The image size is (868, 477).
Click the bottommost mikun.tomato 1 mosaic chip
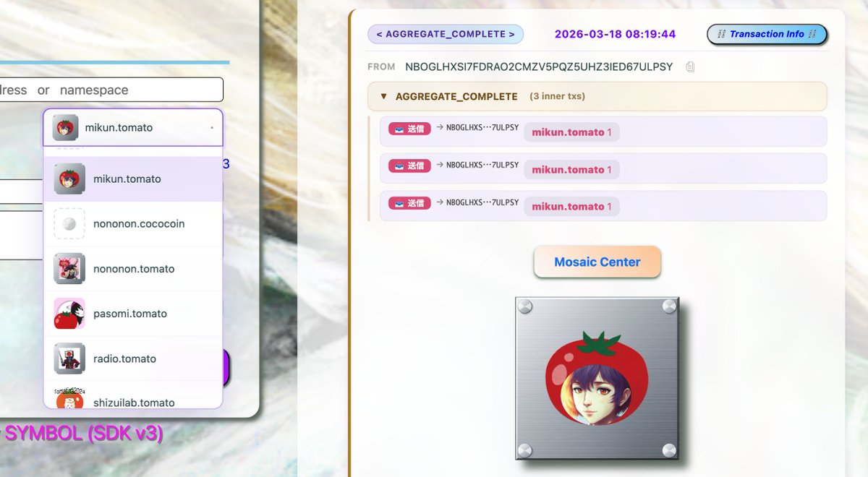pyautogui.click(x=571, y=207)
